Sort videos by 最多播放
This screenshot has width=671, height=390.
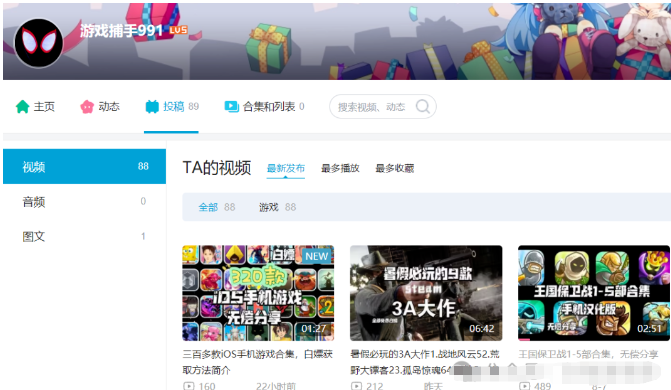pyautogui.click(x=340, y=168)
